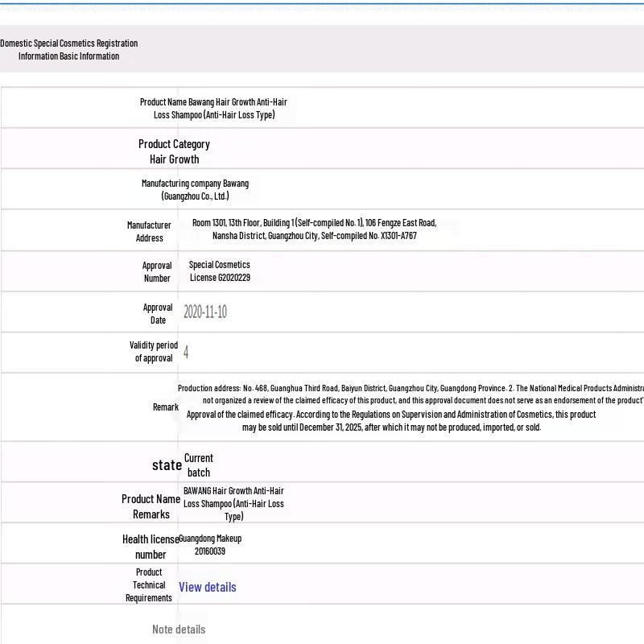Click the Manufacturing company Bawang text
The height and width of the screenshot is (644, 644).
(x=195, y=189)
